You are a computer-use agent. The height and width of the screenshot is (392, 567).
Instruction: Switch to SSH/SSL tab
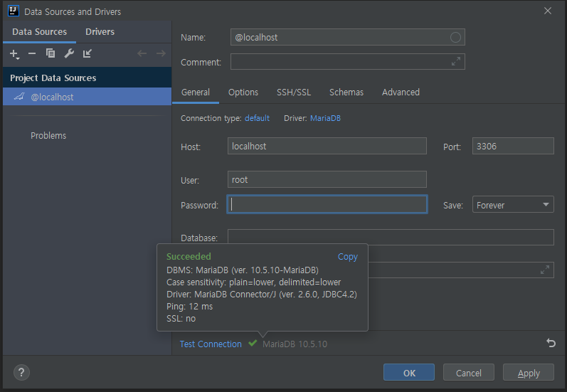point(294,92)
